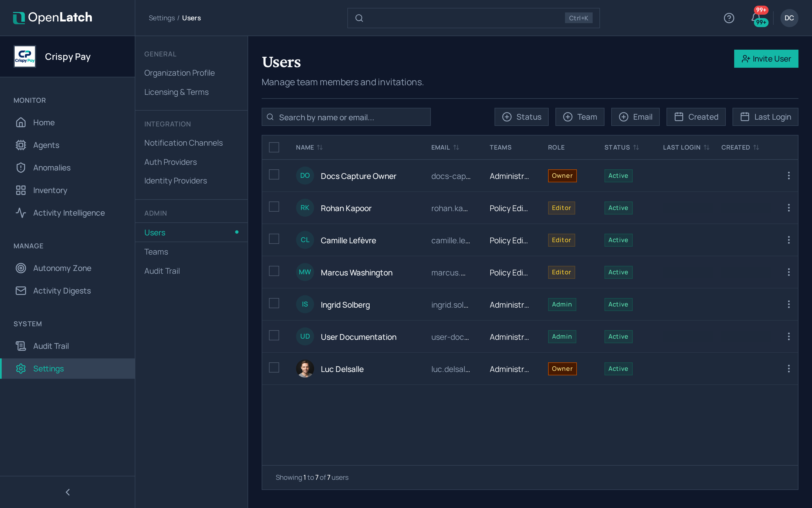This screenshot has width=812, height=508.
Task: Open row actions for Docs Capture Owner
Action: [x=789, y=175]
